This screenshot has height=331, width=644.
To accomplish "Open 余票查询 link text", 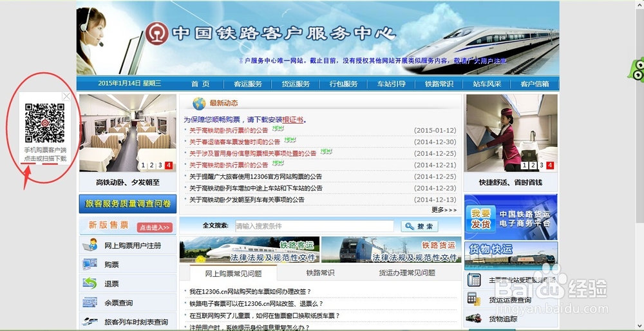I will (x=118, y=303).
